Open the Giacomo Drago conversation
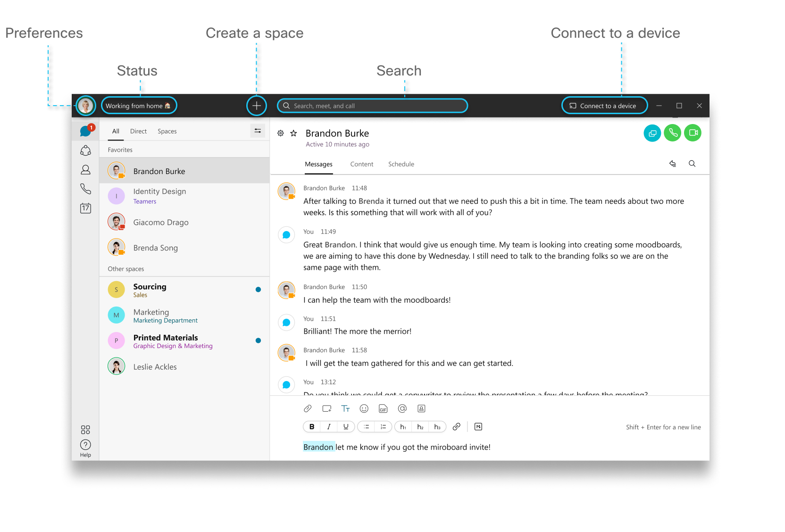The width and height of the screenshot is (785, 532). (184, 222)
